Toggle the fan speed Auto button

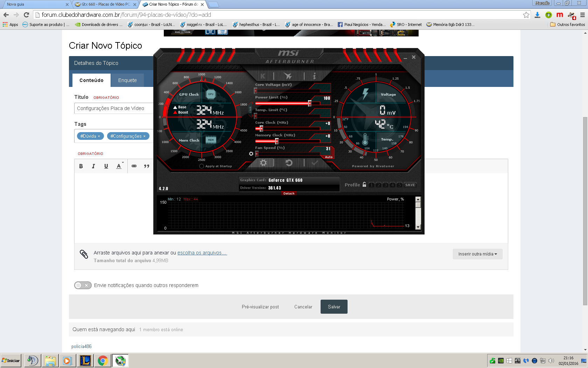(x=329, y=157)
